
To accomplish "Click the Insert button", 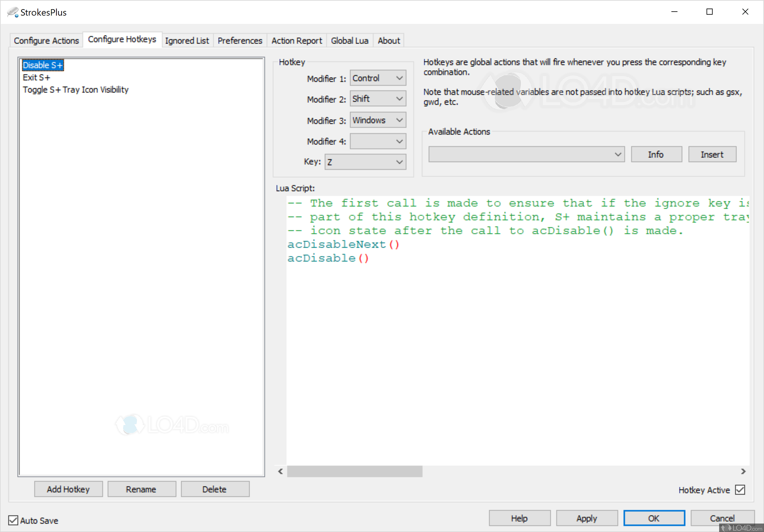I will point(712,154).
